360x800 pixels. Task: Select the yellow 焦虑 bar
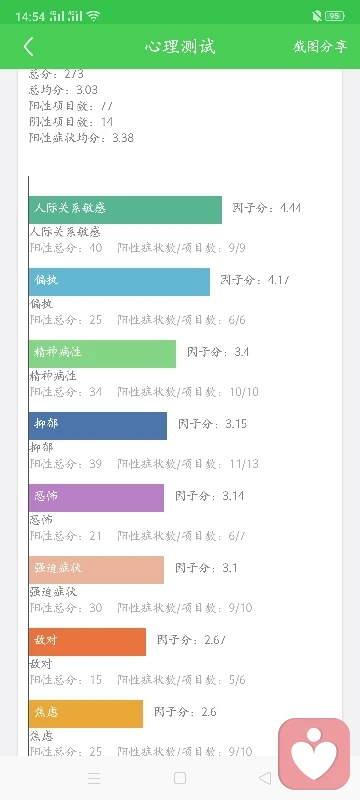[x=86, y=713]
